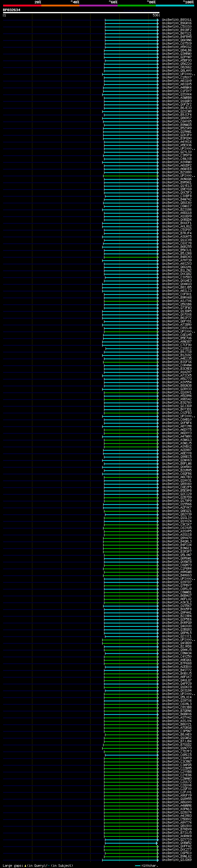This screenshot has height=868, width=197.
Task: Select hit UniRef100_Q0FFA2
Action: tap(176, 846)
